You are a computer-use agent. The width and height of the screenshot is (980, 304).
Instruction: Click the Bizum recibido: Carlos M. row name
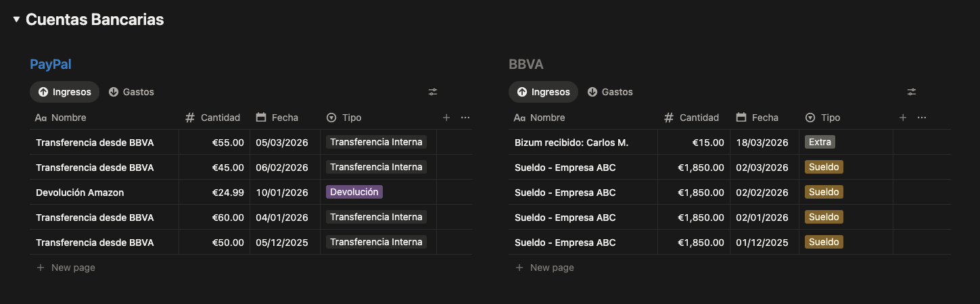click(x=571, y=143)
